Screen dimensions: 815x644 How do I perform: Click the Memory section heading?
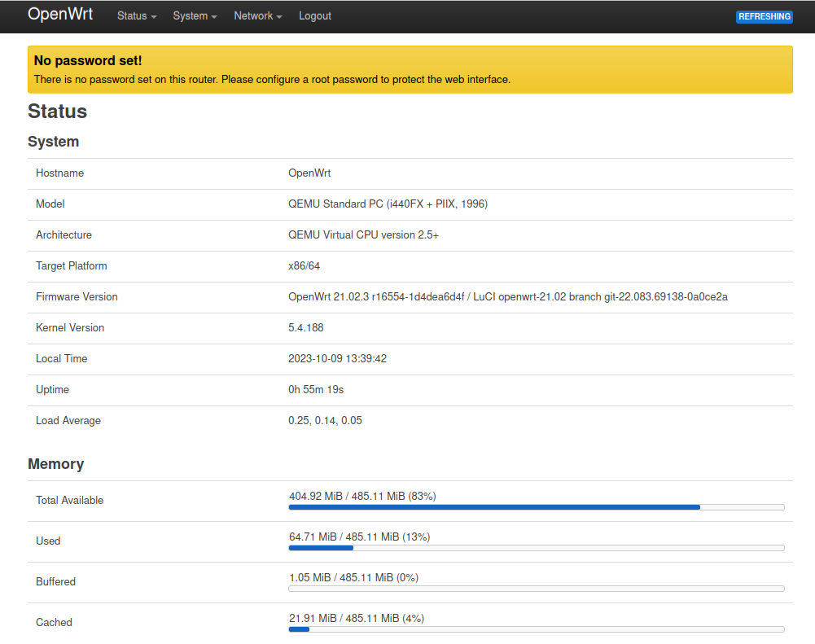tap(55, 463)
